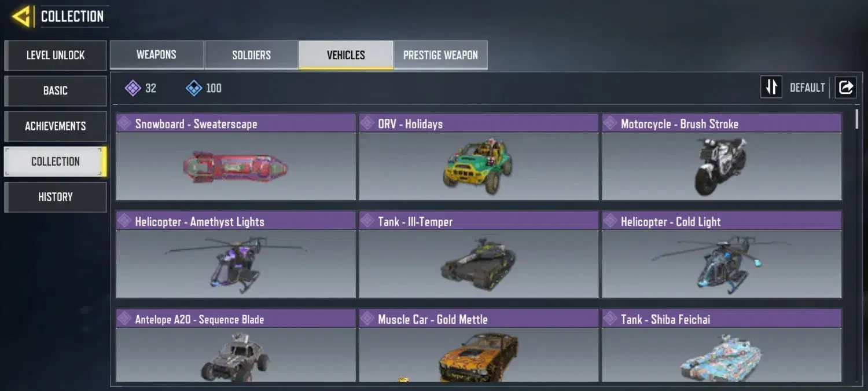Open the ACHIEVEMENTS section
Viewport: 868px width, 391px height.
click(x=56, y=126)
